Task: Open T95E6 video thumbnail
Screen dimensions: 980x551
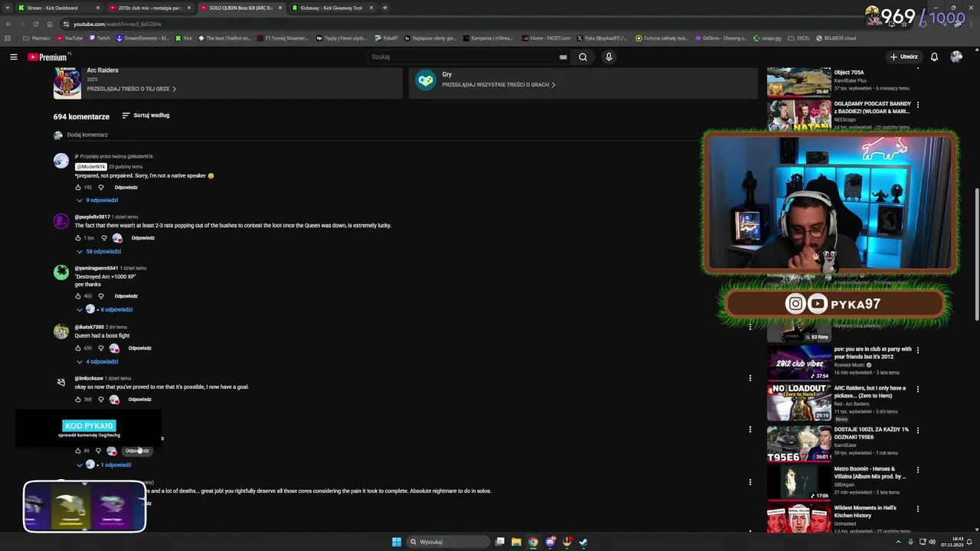Action: pyautogui.click(x=799, y=443)
